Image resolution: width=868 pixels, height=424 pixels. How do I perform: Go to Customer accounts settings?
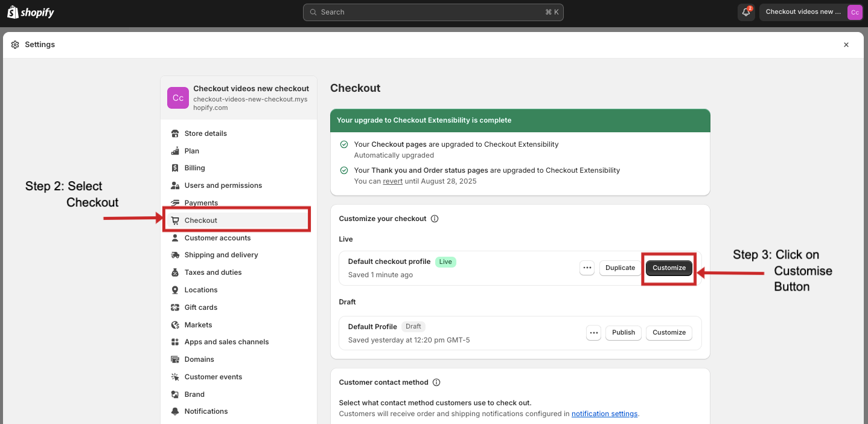click(x=217, y=238)
